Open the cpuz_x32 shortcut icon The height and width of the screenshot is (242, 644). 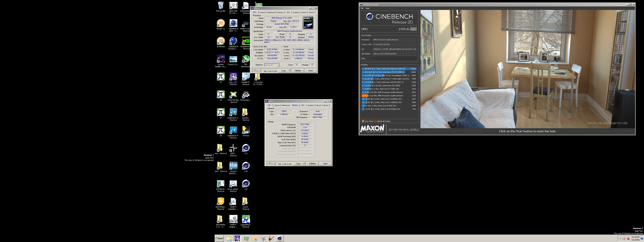tap(233, 79)
